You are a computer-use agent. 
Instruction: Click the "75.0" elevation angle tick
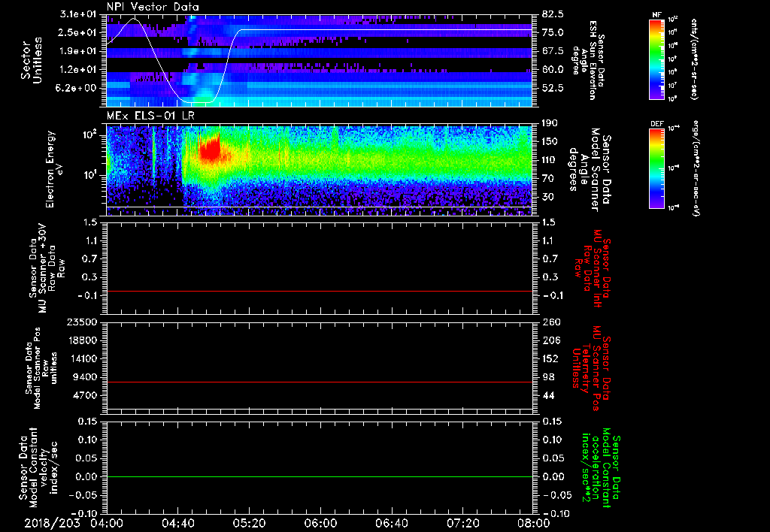(x=553, y=32)
